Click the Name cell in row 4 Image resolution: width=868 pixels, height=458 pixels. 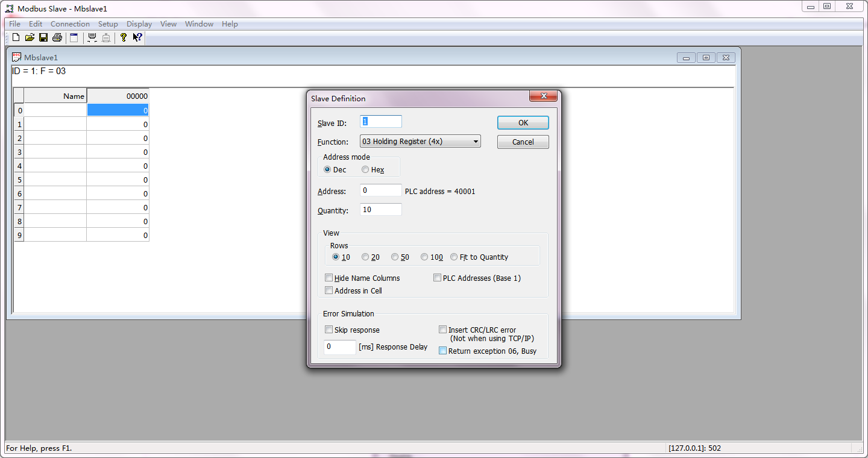(55, 166)
